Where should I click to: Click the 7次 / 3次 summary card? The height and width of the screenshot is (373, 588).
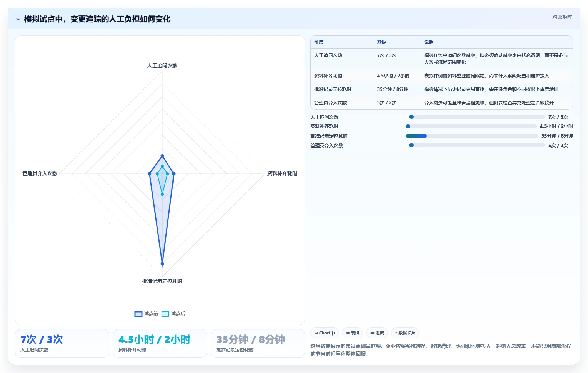point(62,343)
